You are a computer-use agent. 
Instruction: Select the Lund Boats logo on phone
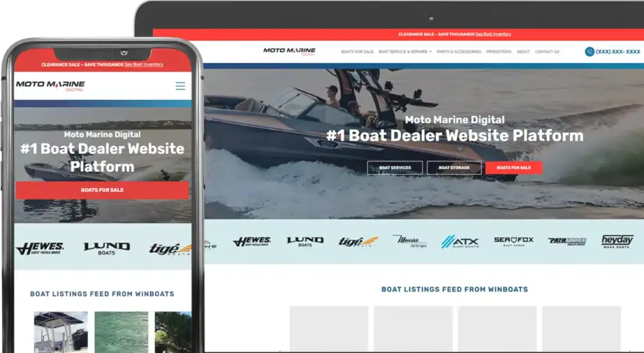coord(106,248)
